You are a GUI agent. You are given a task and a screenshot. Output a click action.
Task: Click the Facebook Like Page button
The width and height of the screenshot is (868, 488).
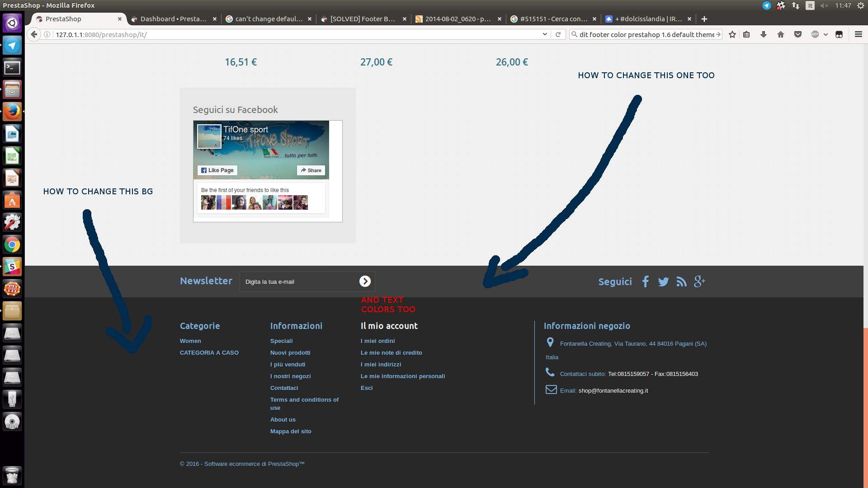[x=217, y=170]
